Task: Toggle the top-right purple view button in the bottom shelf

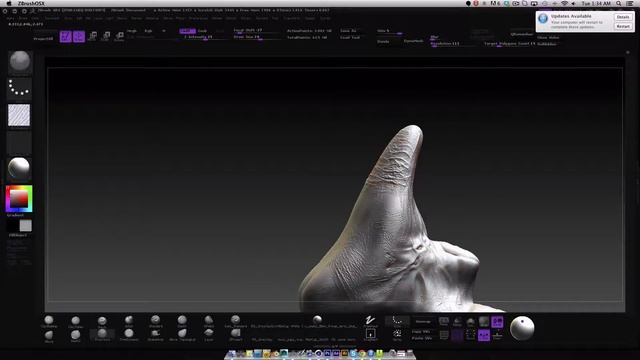Action: tap(497, 322)
